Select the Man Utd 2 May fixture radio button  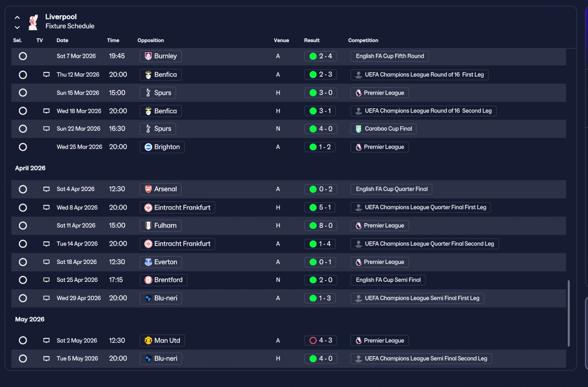[23, 341]
